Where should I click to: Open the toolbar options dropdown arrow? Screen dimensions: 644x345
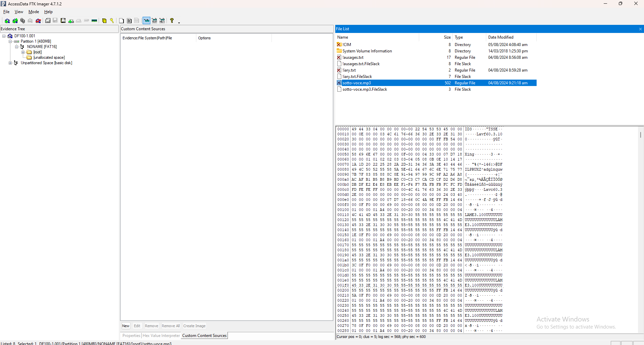click(179, 22)
